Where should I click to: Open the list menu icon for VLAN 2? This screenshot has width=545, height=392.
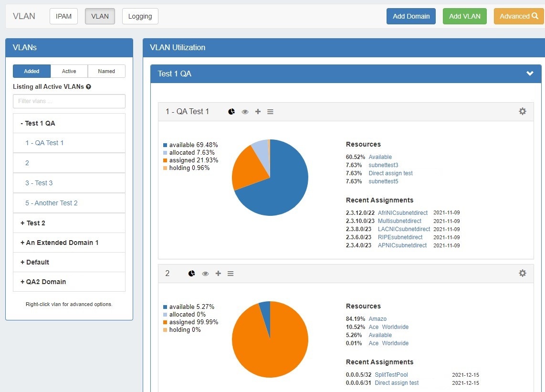point(231,274)
